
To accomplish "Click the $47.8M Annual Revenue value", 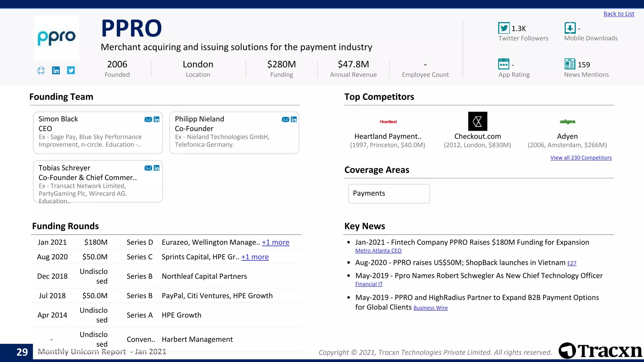I will click(353, 64).
